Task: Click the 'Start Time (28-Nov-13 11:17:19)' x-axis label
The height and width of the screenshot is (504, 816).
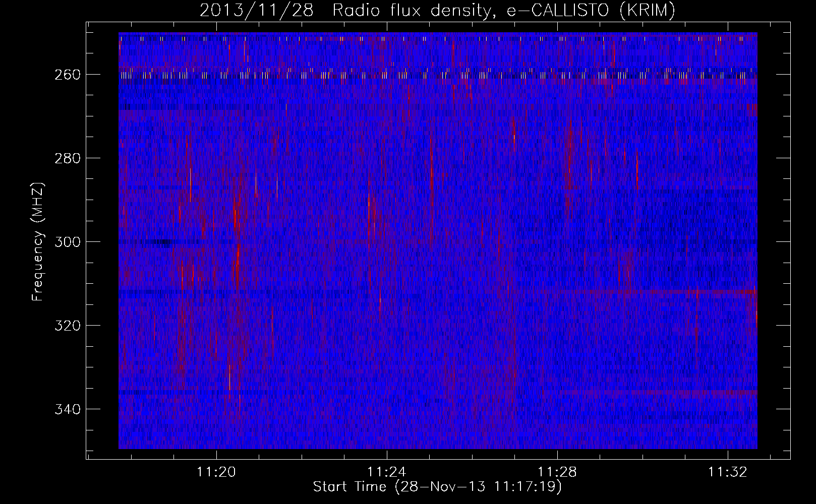Action: (437, 487)
